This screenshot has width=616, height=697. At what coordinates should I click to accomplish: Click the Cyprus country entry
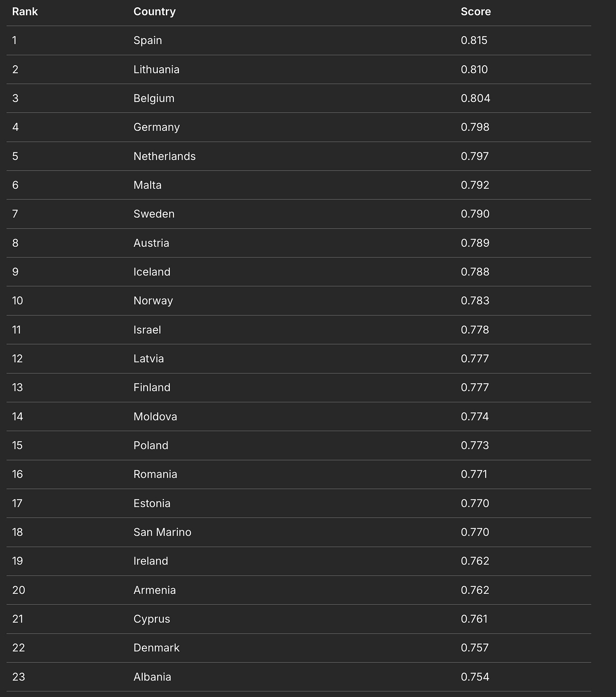click(x=152, y=619)
